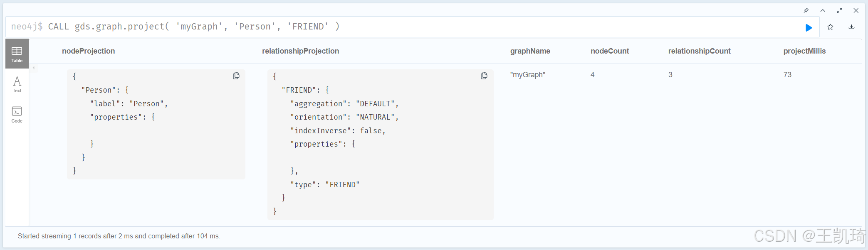Pin this result frame
The width and height of the screenshot is (868, 250).
806,10
